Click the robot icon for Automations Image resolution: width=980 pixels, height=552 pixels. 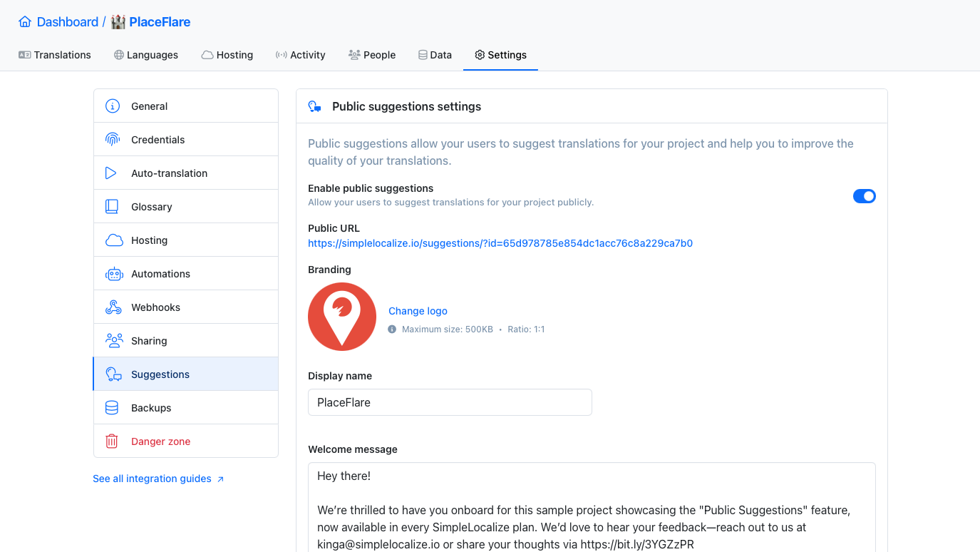tap(114, 274)
